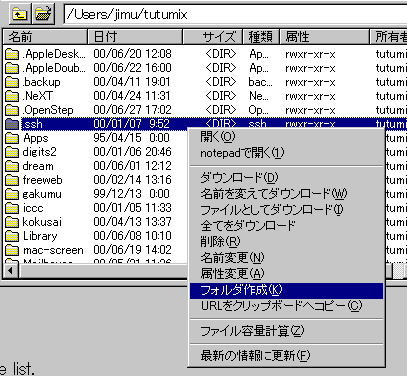Image resolution: width=407 pixels, height=376 pixels.
Task: Select 名前を変えてダウンロード(W)
Action: click(x=286, y=194)
